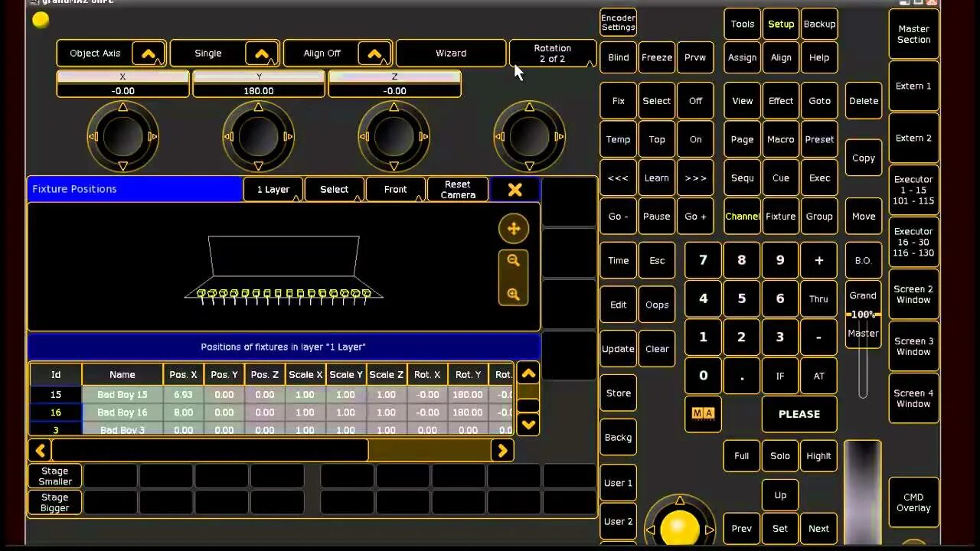The width and height of the screenshot is (980, 551).
Task: Click the X rotation value field
Action: click(x=122, y=91)
